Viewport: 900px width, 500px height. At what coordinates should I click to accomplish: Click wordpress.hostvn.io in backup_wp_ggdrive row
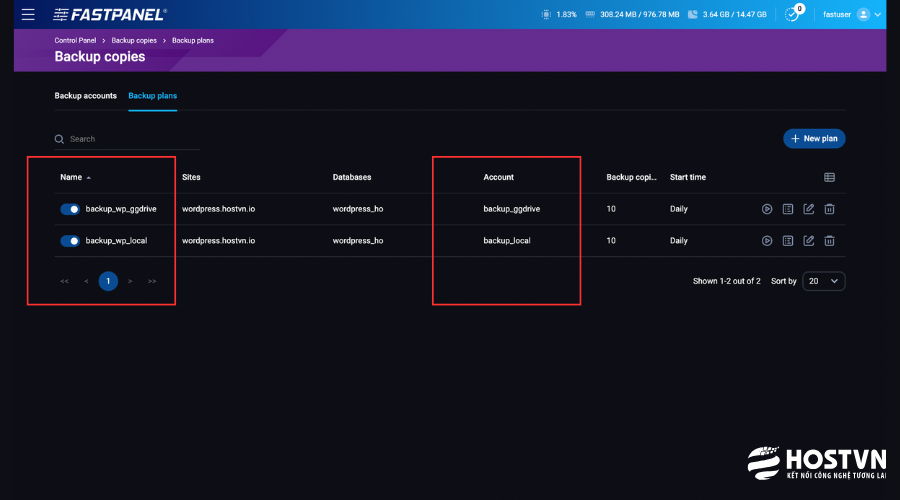(219, 209)
